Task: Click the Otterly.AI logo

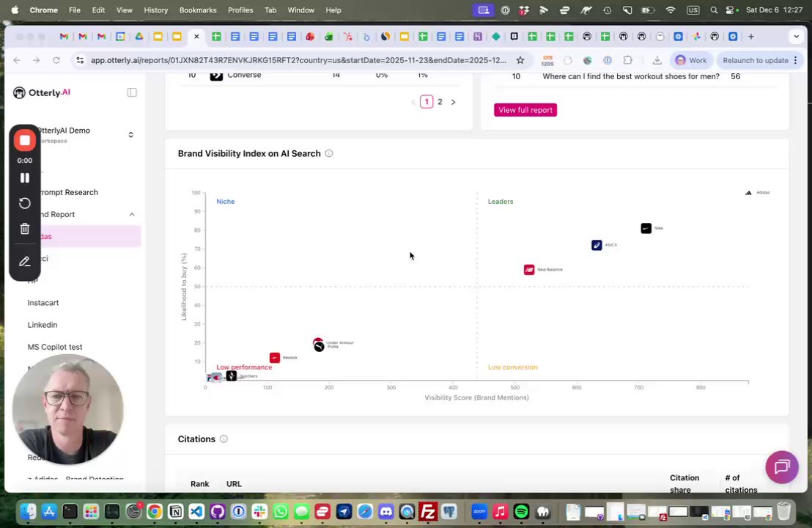Action: (42, 92)
